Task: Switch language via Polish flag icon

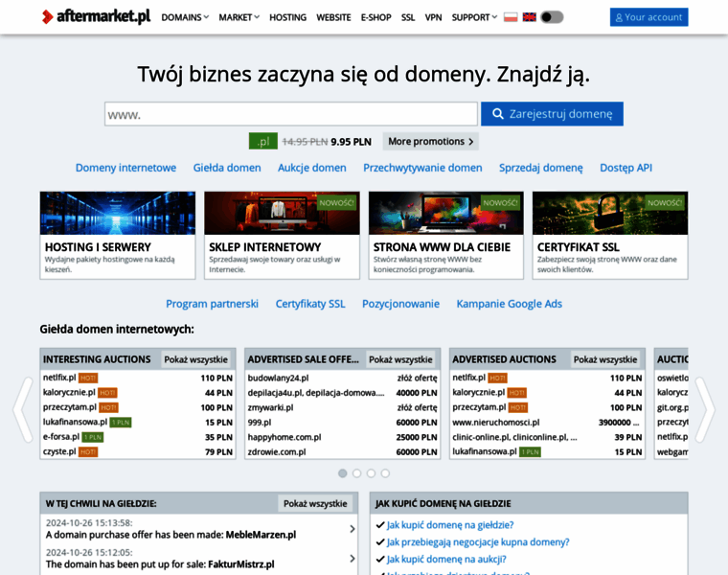Action: tap(511, 17)
